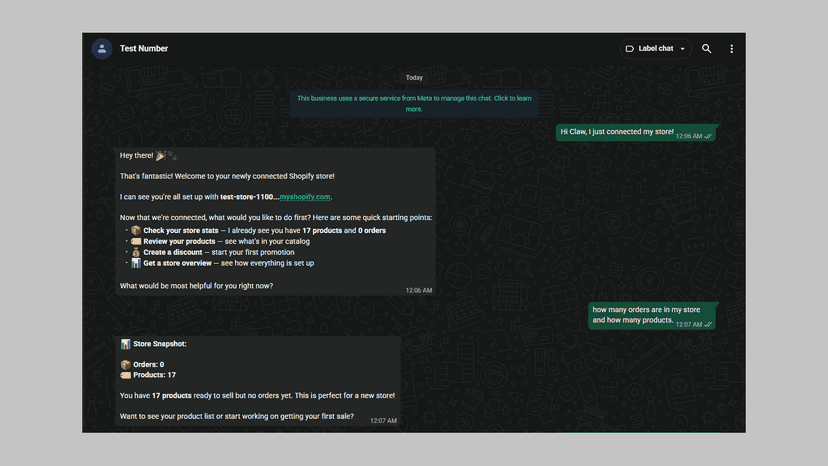The width and height of the screenshot is (828, 466).
Task: Open the Test Number contact avatar
Action: pyautogui.click(x=101, y=49)
